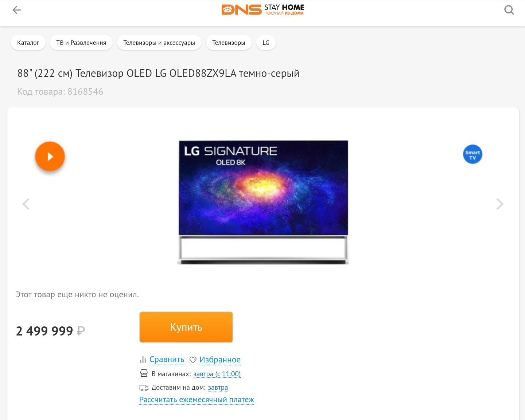Click the DNS Stay Home logo
525x420 pixels.
coord(262,10)
